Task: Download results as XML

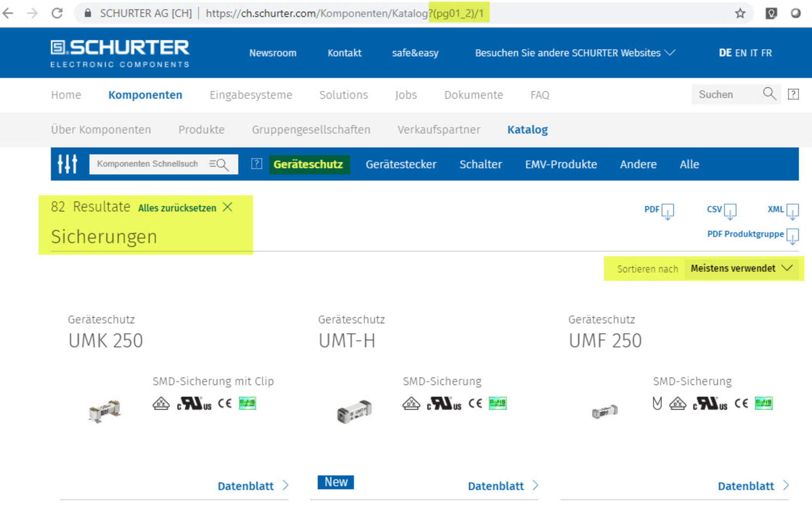Action: coord(783,211)
